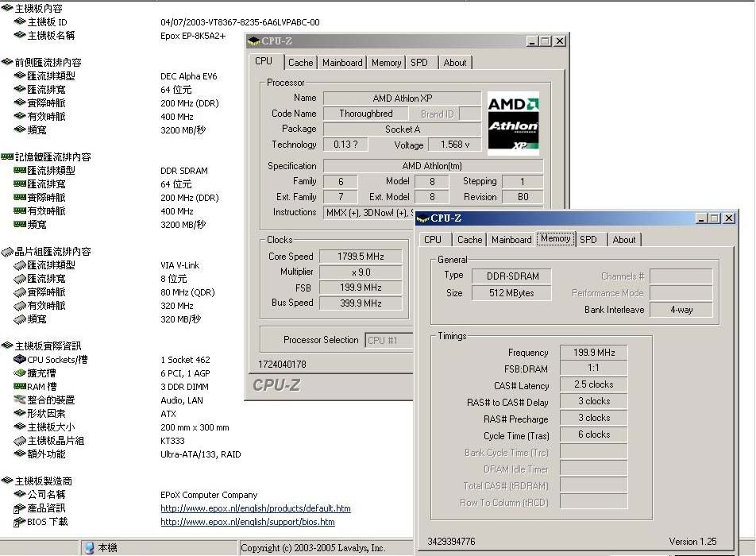Click the Lavalys copyright status bar text
756x556 pixels.
tap(313, 548)
